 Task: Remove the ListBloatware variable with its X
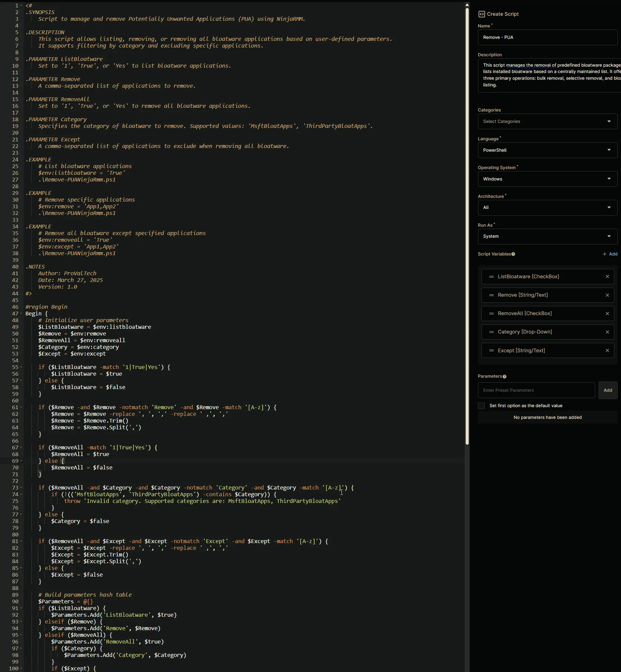click(607, 277)
